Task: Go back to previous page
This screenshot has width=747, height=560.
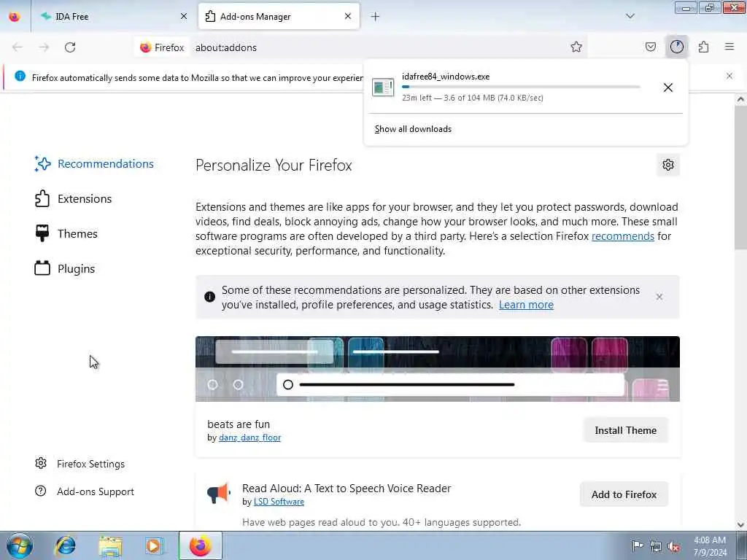Action: (18, 47)
